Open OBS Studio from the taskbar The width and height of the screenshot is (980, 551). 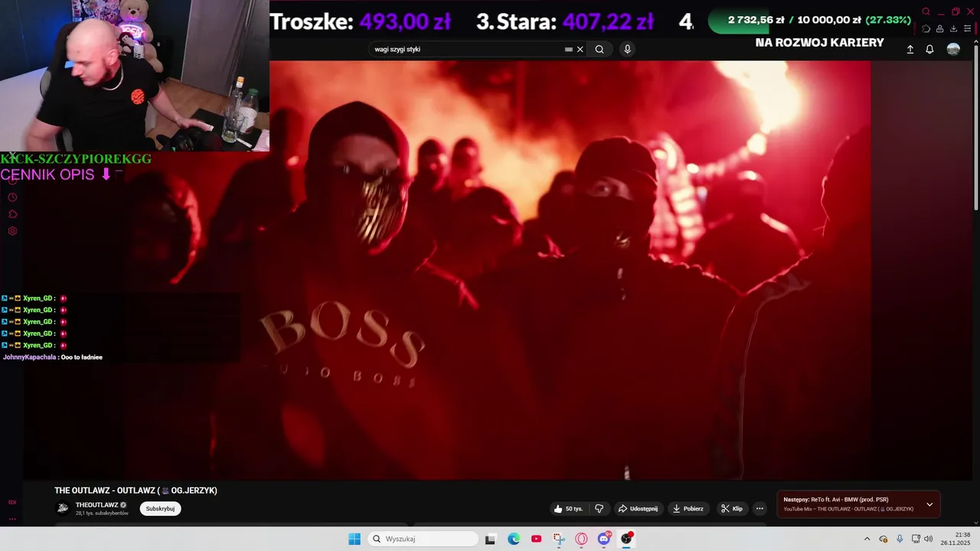point(626,539)
